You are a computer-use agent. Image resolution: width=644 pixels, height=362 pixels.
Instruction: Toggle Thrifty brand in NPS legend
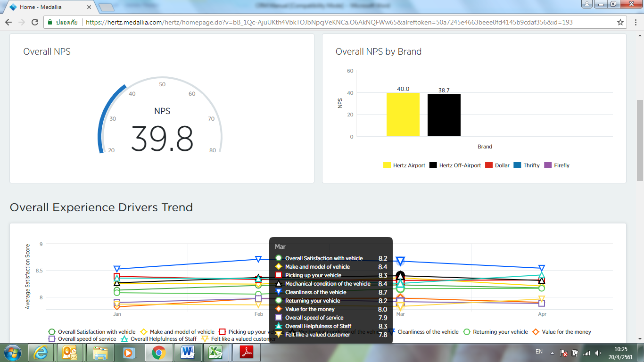pos(531,165)
